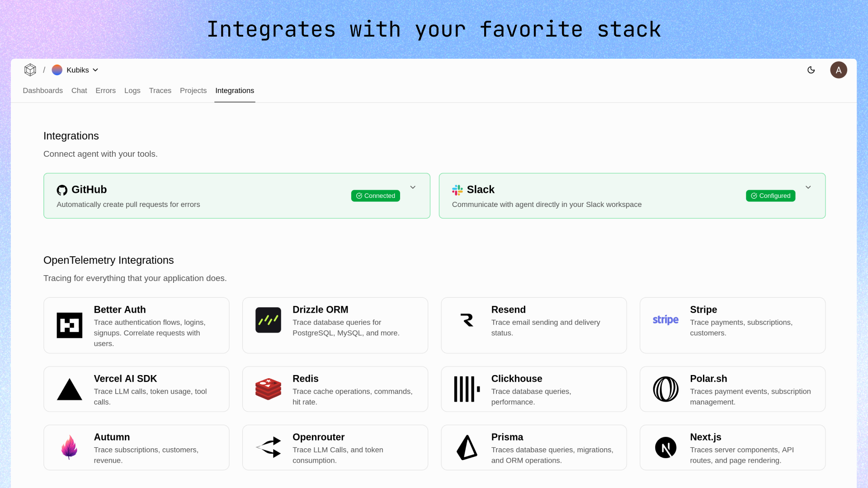Select the Stripe logo
The height and width of the screenshot is (488, 868).
665,320
